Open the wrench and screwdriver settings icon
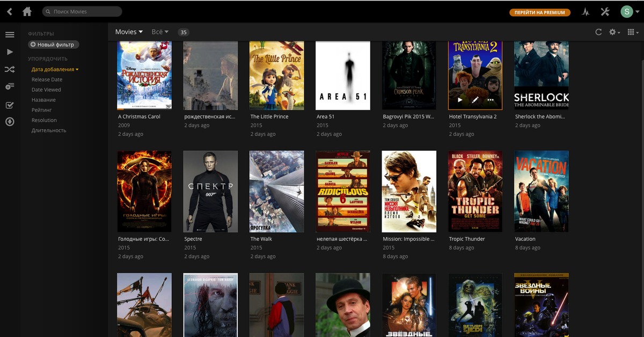Viewport: 644px width, 337px height. (x=605, y=12)
